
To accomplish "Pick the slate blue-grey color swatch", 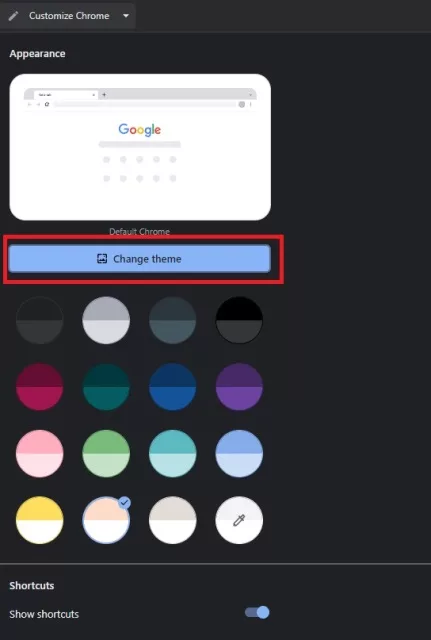I will [173, 320].
